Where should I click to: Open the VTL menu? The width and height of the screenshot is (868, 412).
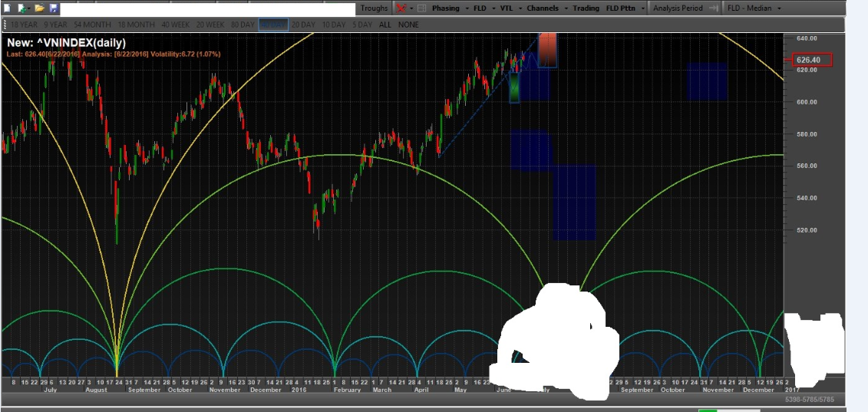pos(507,8)
